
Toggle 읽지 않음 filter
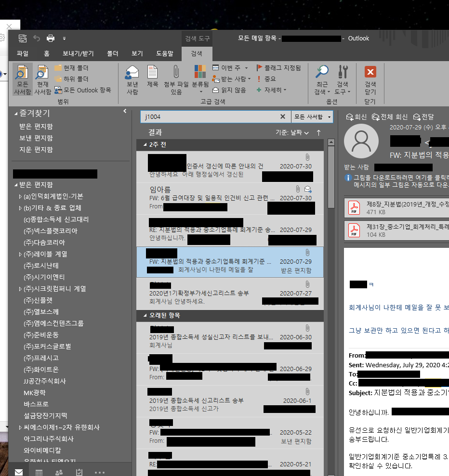pyautogui.click(x=229, y=90)
